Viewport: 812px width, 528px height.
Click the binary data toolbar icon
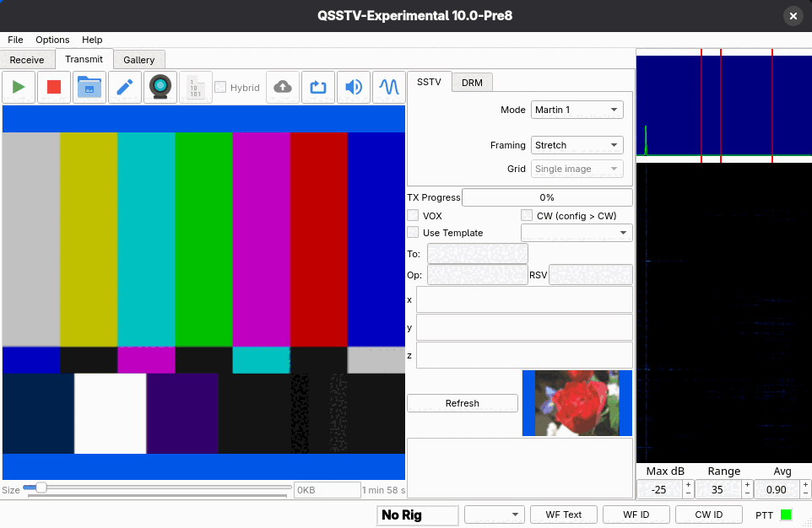click(195, 87)
